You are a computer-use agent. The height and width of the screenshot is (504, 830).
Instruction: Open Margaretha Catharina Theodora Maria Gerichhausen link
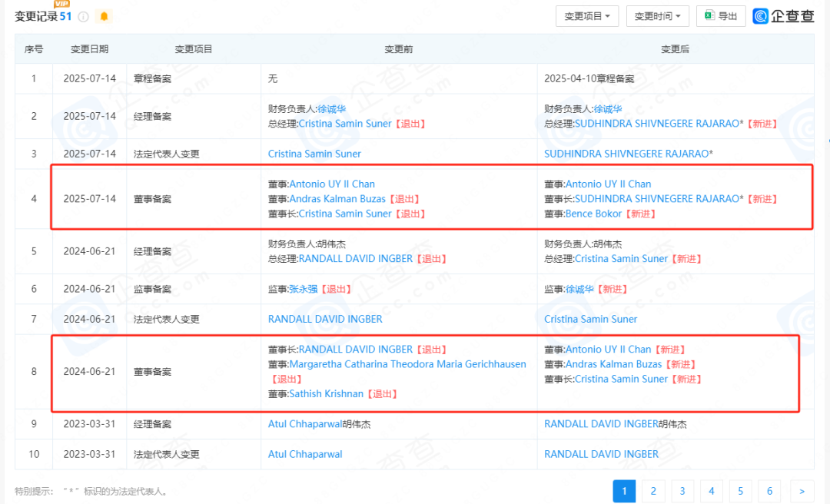[x=407, y=364]
